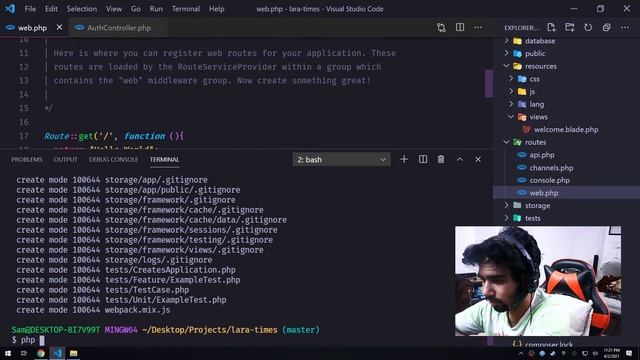Split the editor to the right
The width and height of the screenshot is (640, 360).
click(460, 27)
